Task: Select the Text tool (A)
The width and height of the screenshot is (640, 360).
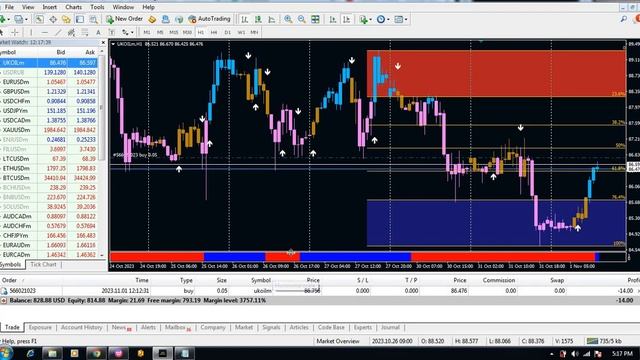Action: [x=98, y=32]
